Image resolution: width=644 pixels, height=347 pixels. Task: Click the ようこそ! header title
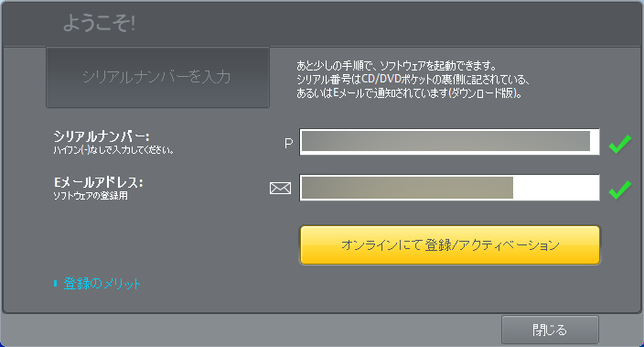tap(99, 23)
